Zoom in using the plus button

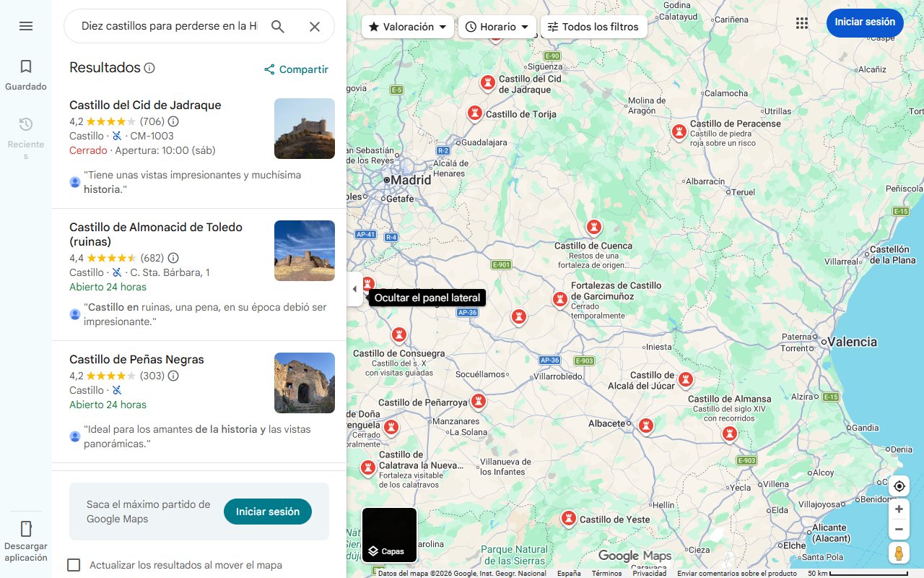tap(899, 509)
